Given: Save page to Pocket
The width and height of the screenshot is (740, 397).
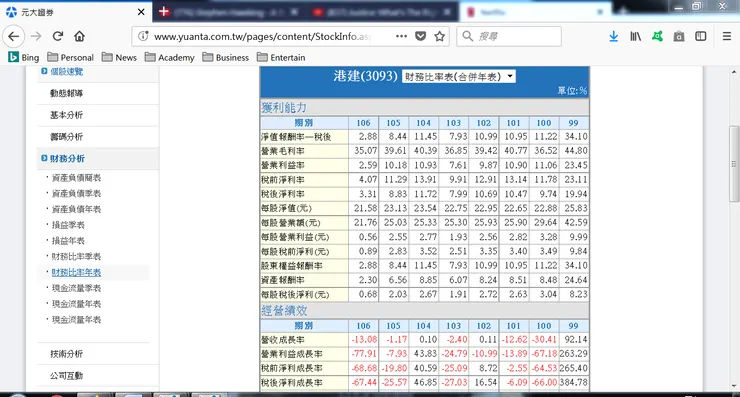Looking at the screenshot, I should (x=420, y=36).
